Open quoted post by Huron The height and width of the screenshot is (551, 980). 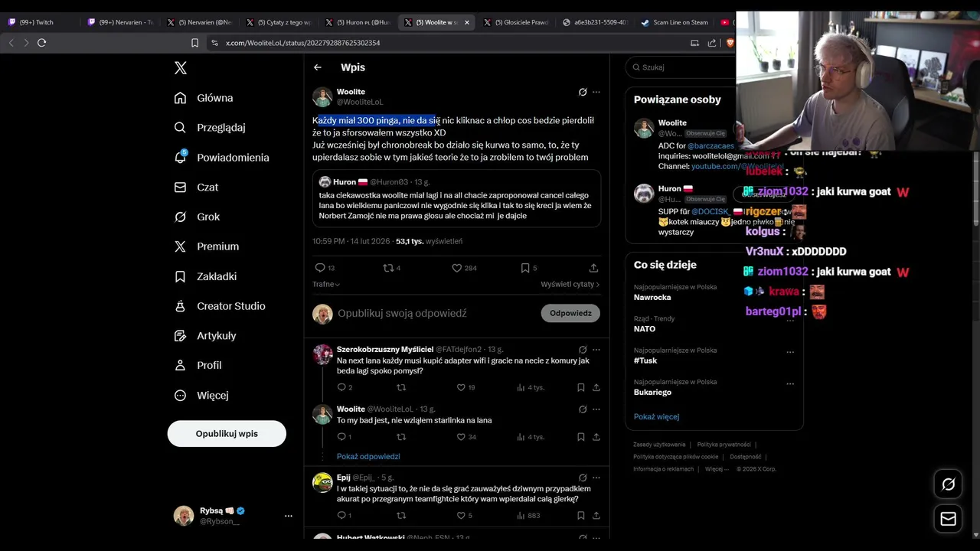(456, 199)
